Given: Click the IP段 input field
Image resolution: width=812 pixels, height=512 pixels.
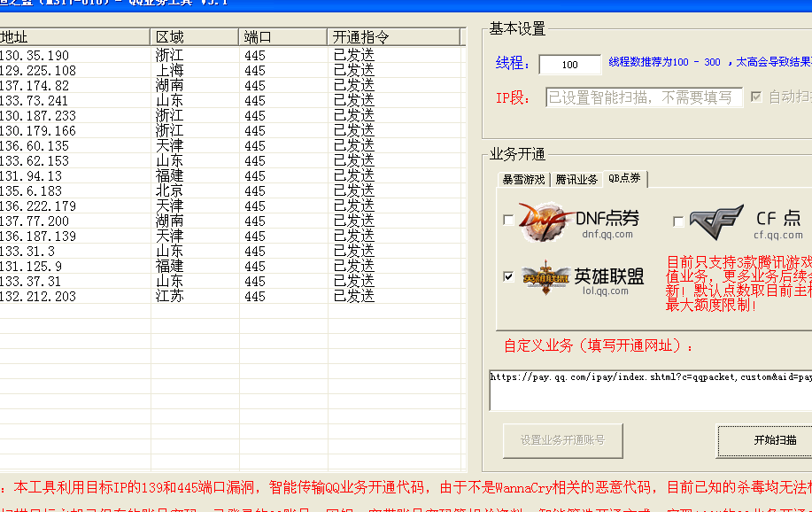Looking at the screenshot, I should [645, 97].
